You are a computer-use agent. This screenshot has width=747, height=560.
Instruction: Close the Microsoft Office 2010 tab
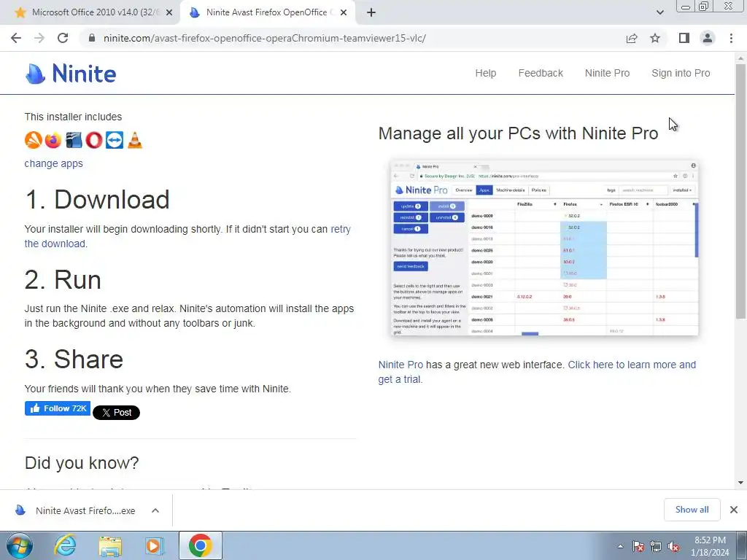pos(169,13)
